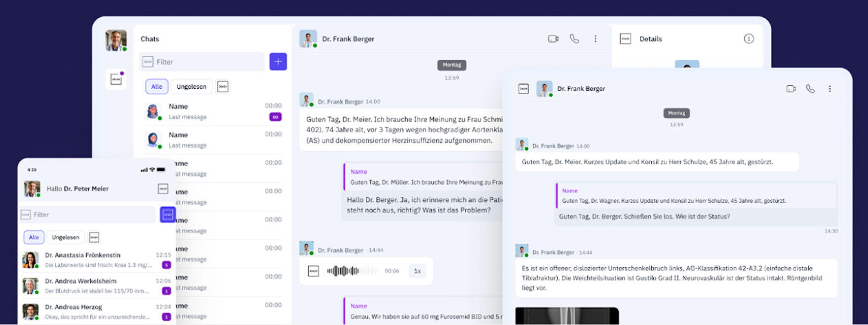
Task: Click the mobile status bar battery icon
Action: 161,170
